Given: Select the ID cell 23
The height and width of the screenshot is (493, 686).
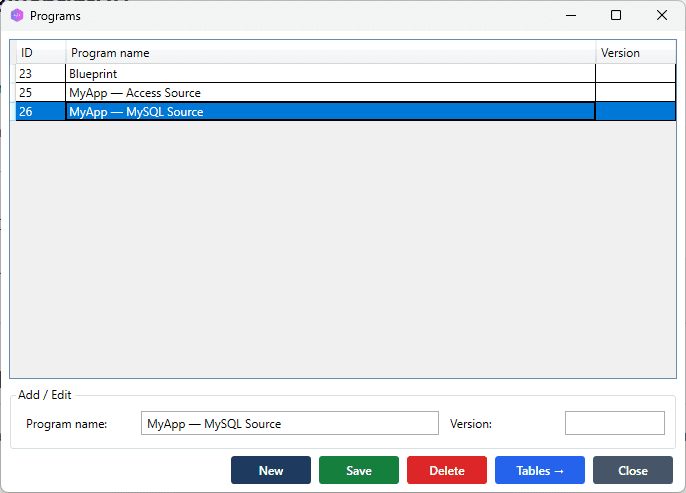Looking at the screenshot, I should 41,73.
